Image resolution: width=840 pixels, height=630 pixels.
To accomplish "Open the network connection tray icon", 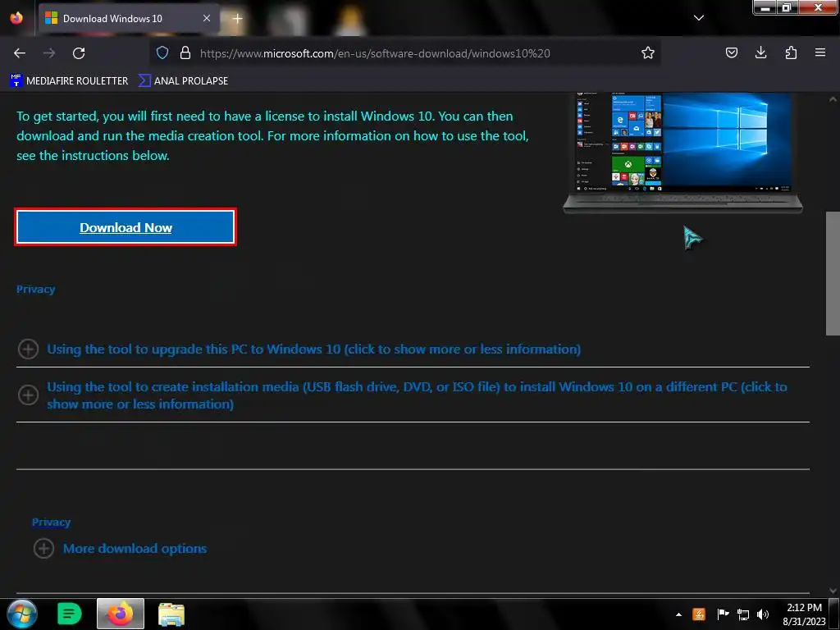I will click(743, 614).
